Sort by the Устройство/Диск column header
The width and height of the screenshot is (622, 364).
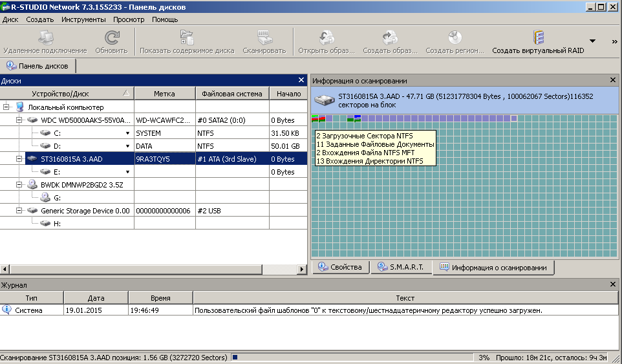67,94
